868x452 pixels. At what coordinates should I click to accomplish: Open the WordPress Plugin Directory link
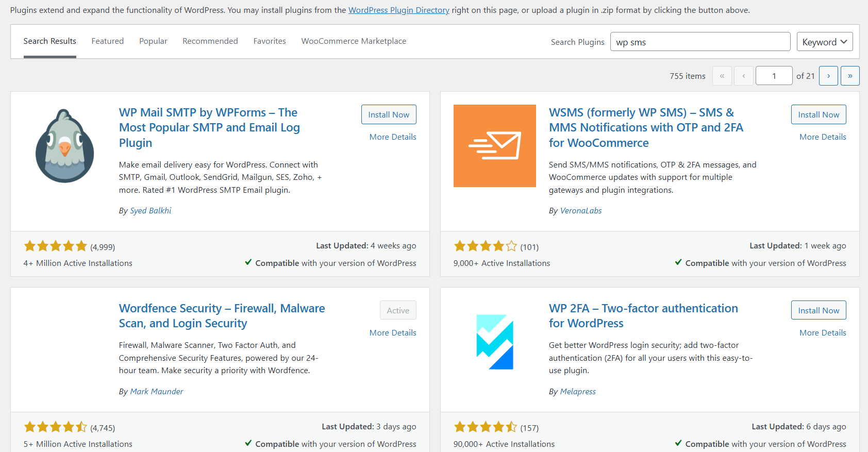click(398, 10)
